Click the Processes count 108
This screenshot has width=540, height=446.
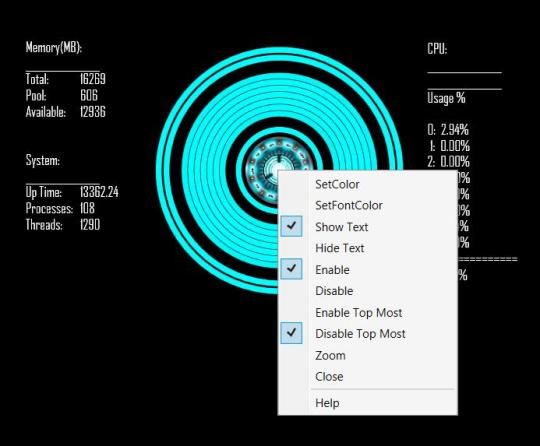(x=87, y=208)
